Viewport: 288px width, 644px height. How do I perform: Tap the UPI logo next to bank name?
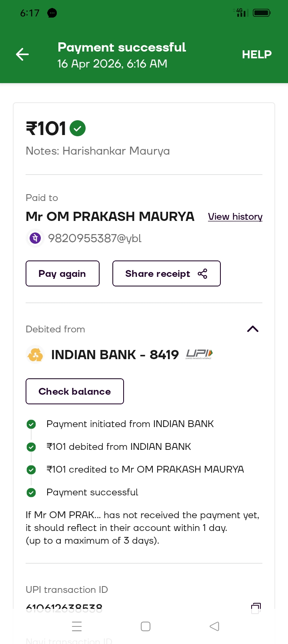[x=199, y=354]
